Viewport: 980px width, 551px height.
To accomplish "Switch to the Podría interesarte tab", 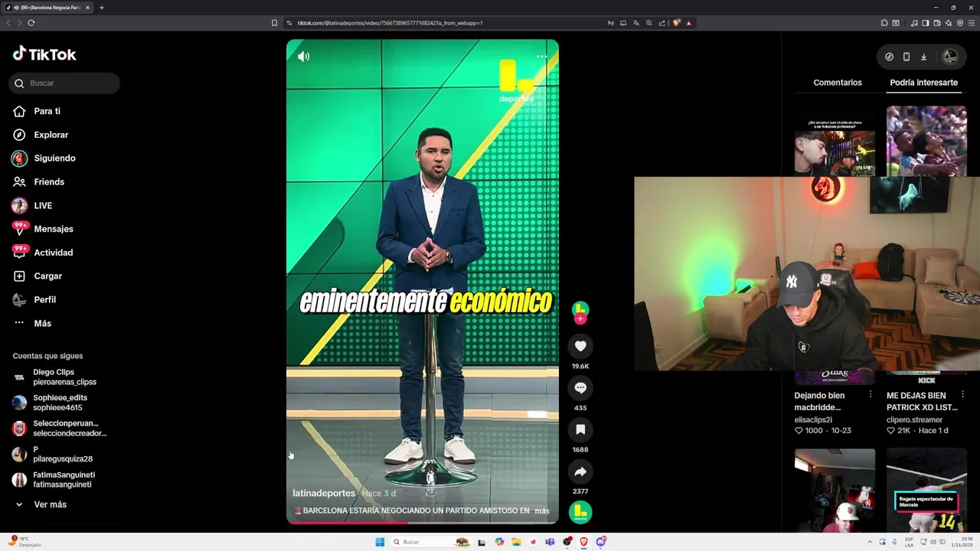I will tap(923, 83).
